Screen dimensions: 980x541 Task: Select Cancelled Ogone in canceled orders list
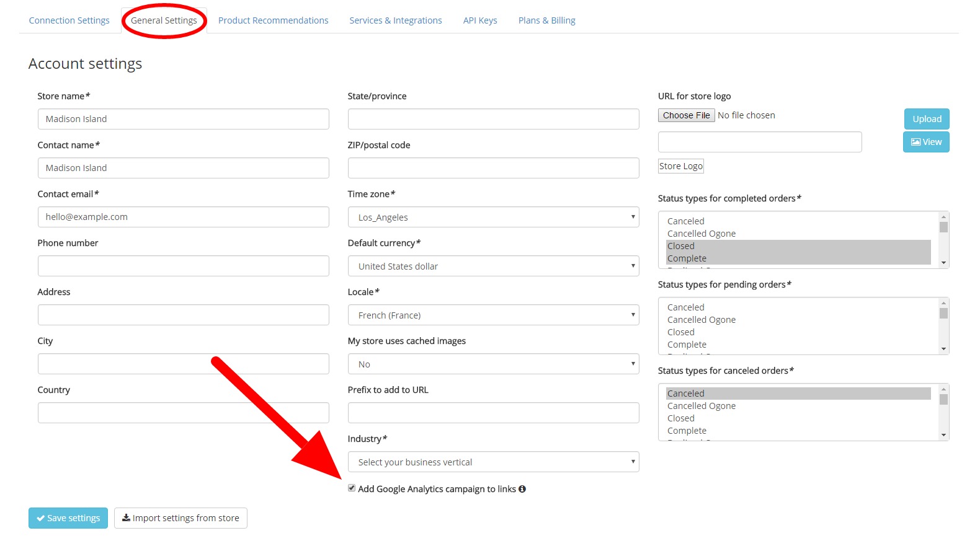798,406
